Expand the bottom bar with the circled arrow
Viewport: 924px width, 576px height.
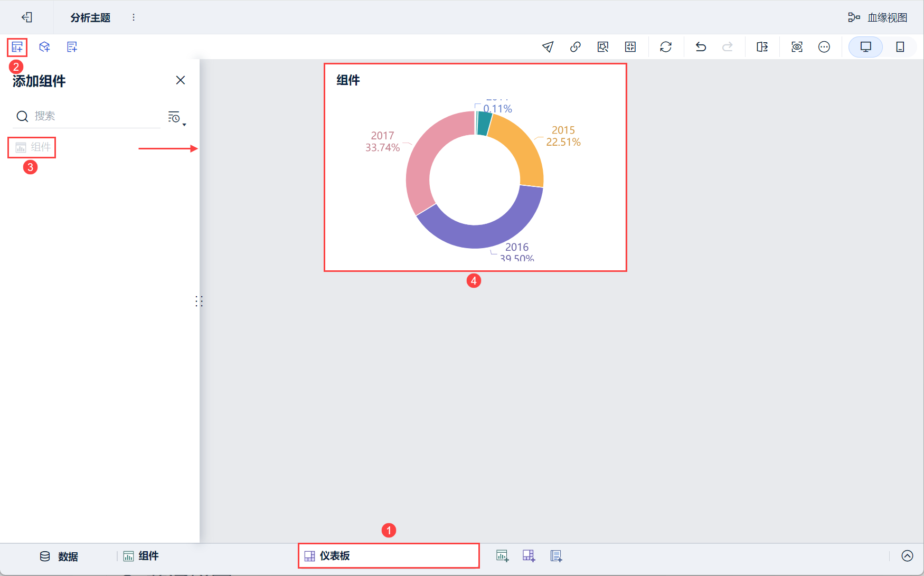(908, 556)
